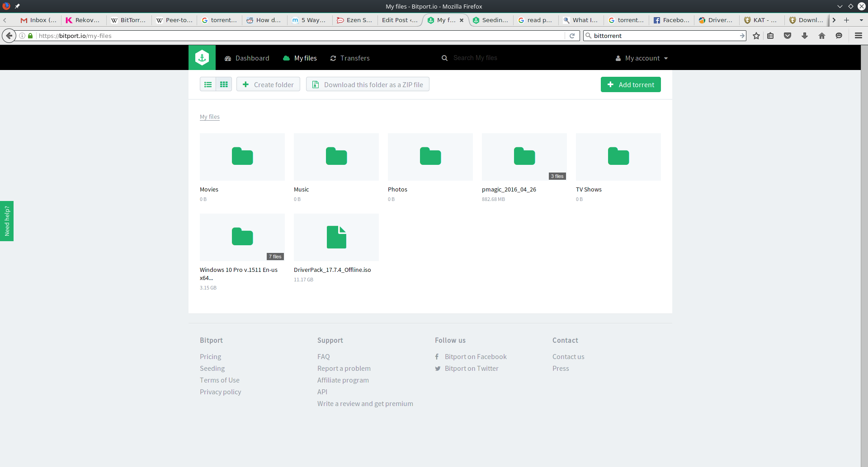Go to Firefox home page icon

tap(822, 36)
